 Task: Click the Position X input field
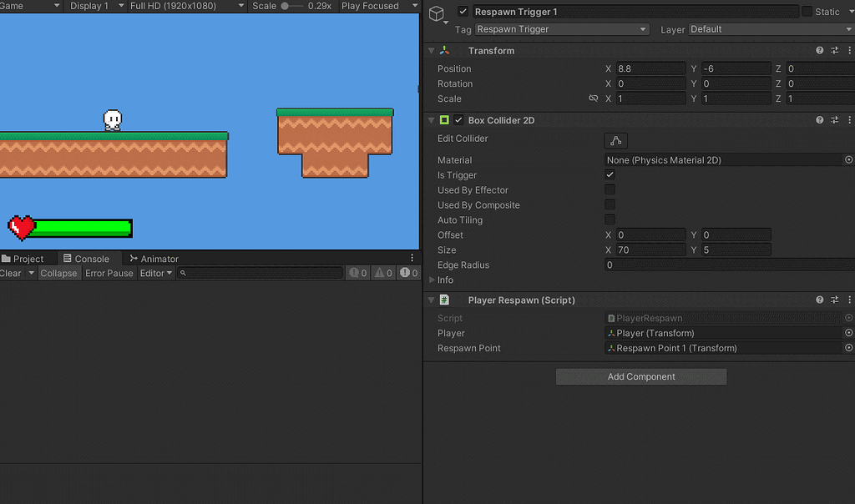coord(651,68)
